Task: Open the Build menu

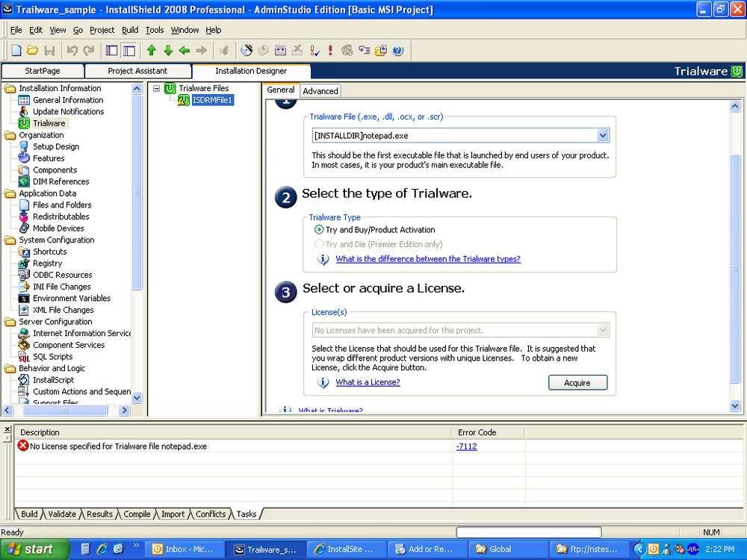Action: click(x=130, y=30)
